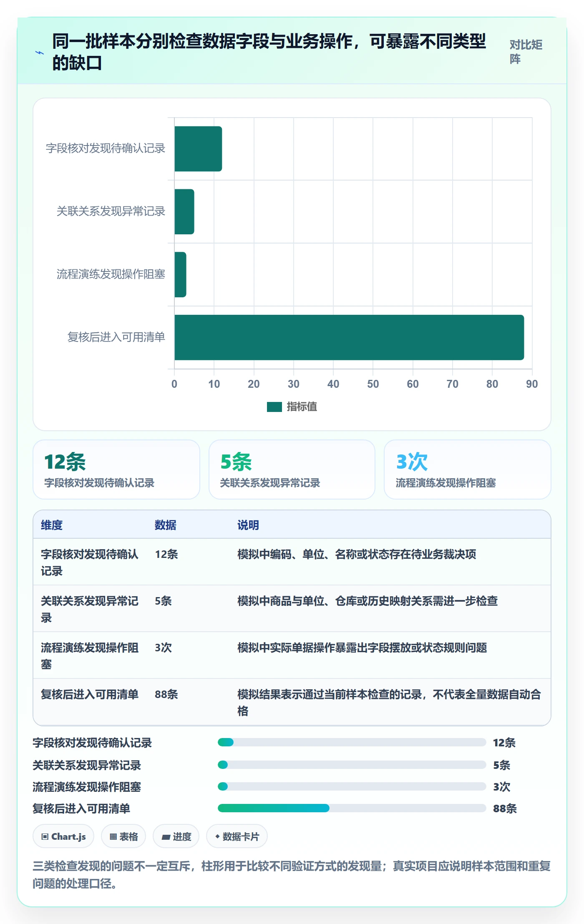
Task: Select the 复核后进入可用清单 chart bar
Action: [349, 337]
